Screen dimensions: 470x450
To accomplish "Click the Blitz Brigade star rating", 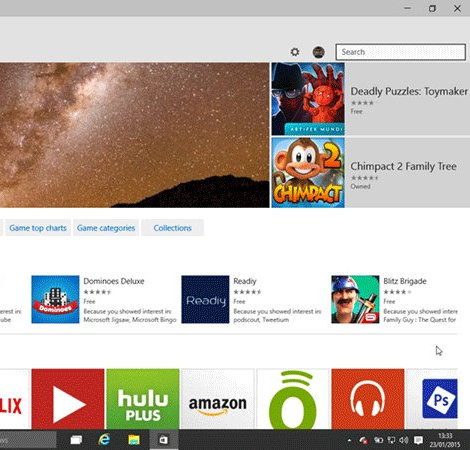I will 397,292.
